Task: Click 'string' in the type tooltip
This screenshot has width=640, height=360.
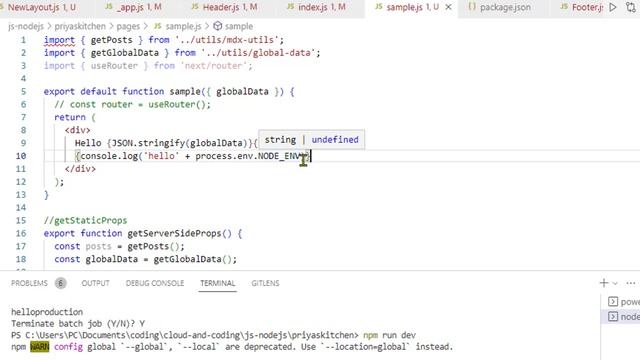Action: point(280,140)
